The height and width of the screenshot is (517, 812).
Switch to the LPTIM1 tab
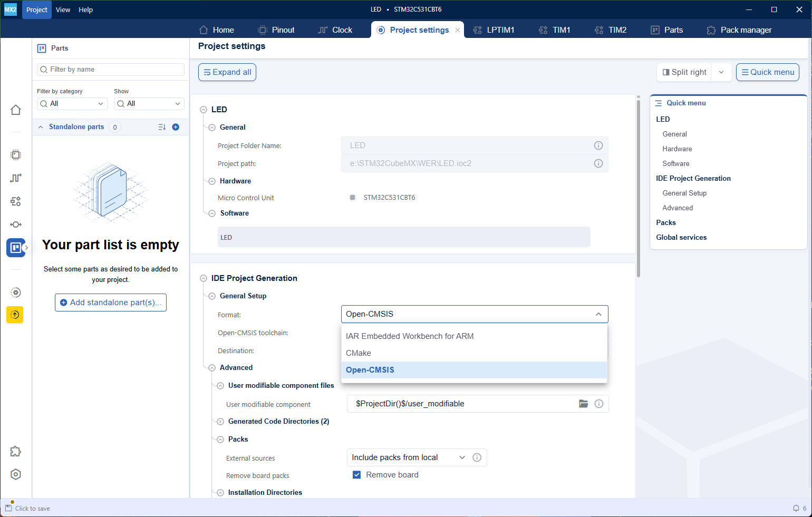coord(494,30)
